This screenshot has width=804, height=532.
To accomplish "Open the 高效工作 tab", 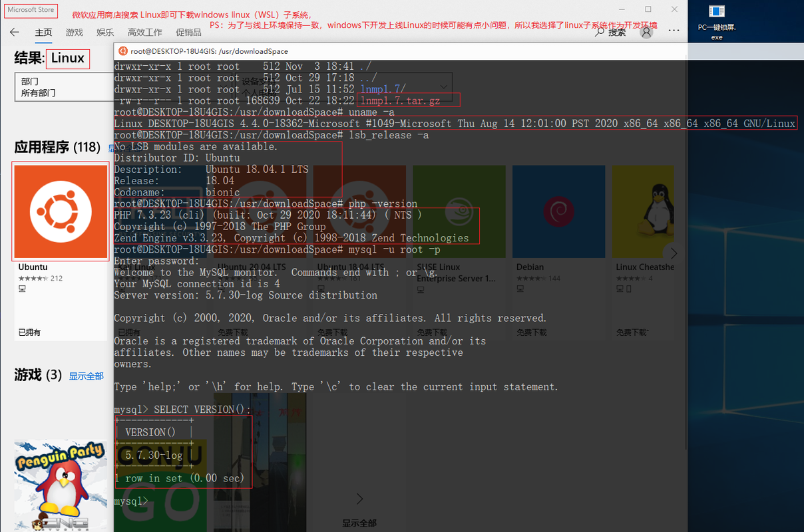I will point(145,33).
